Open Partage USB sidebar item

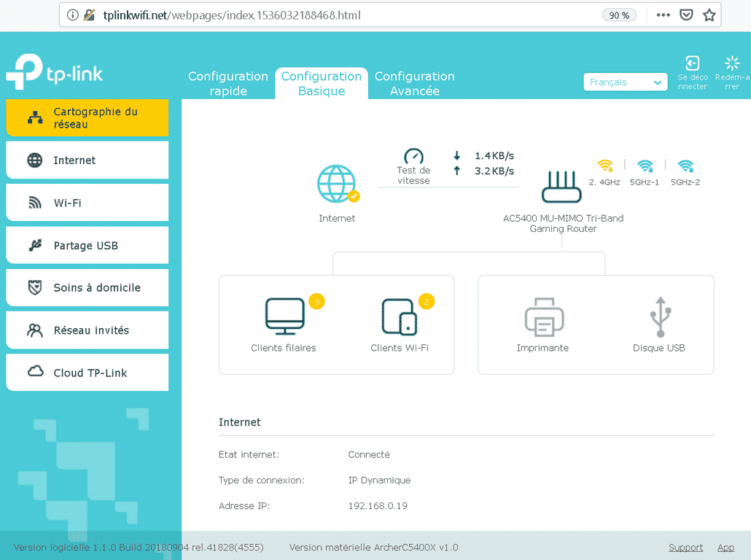pyautogui.click(x=87, y=245)
